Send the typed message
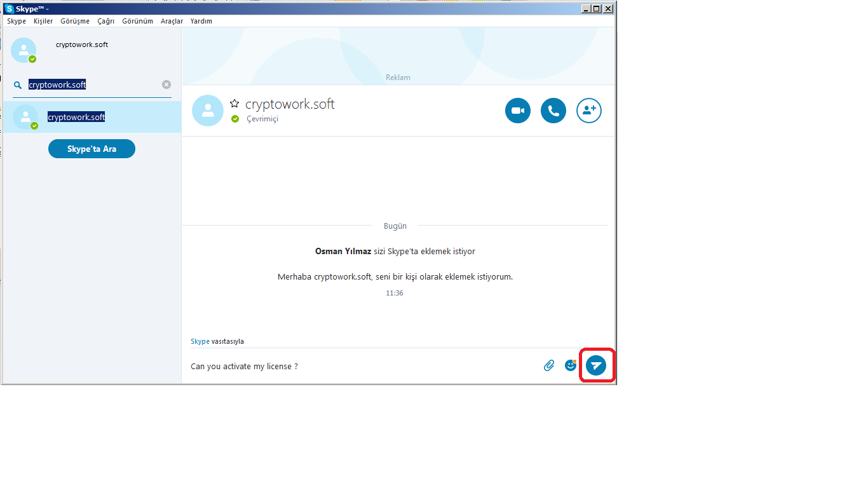This screenshot has height=488, width=868. (596, 365)
